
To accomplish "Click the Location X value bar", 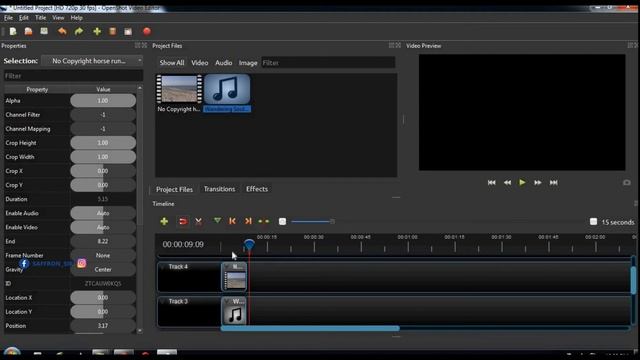I will click(x=103, y=298).
